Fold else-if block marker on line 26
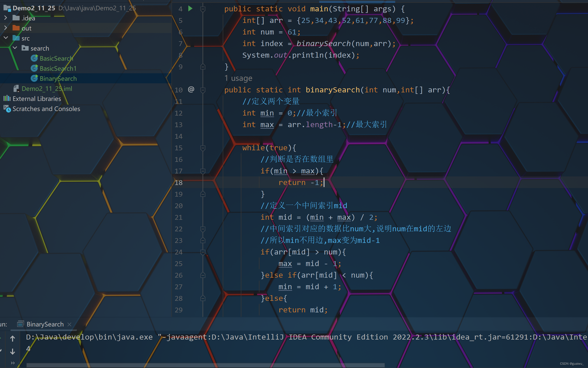The image size is (588, 368). (203, 275)
